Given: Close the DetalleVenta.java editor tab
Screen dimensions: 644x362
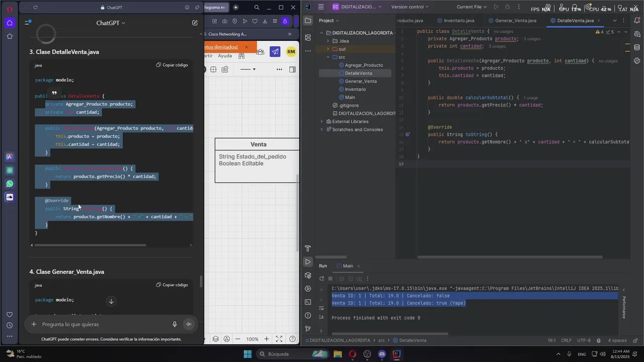Looking at the screenshot, I should tap(599, 21).
